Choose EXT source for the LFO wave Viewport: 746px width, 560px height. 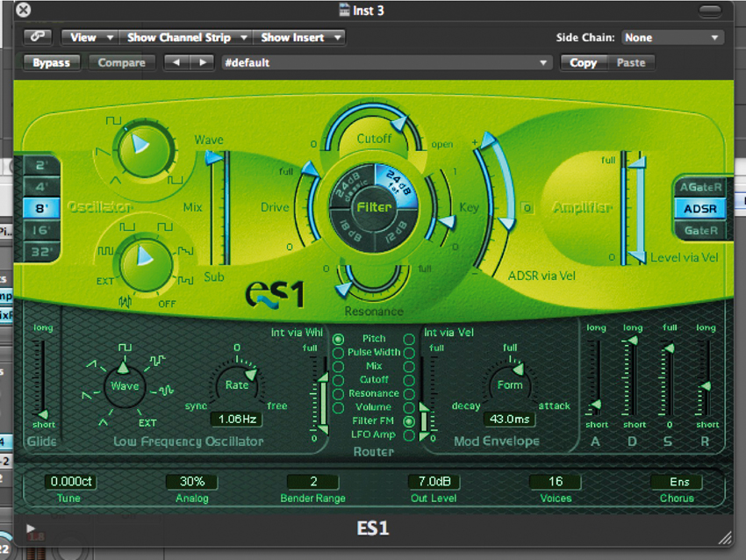(147, 422)
